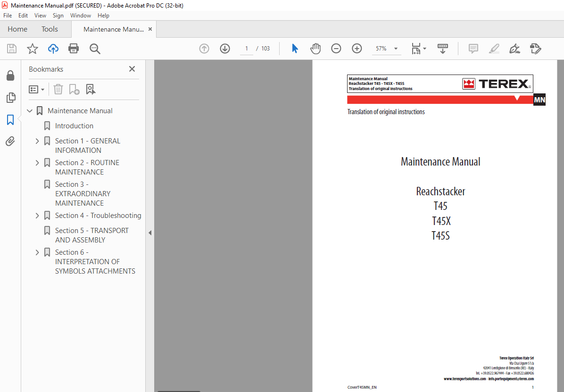Open the Attachments paperclip panel

pyautogui.click(x=10, y=142)
